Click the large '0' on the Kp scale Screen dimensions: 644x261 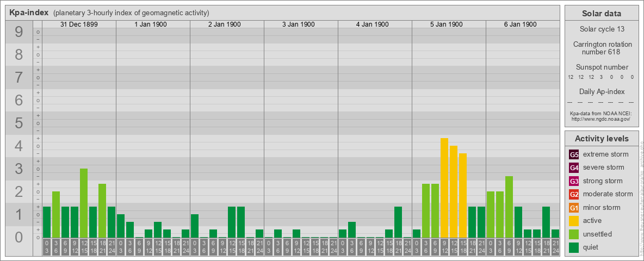(19, 237)
